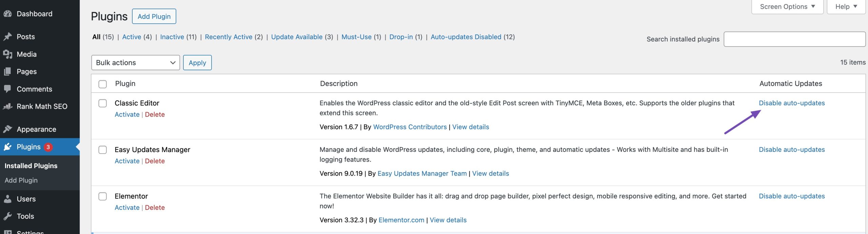868x234 pixels.
Task: Click the Pages icon in sidebar
Action: coord(7,72)
